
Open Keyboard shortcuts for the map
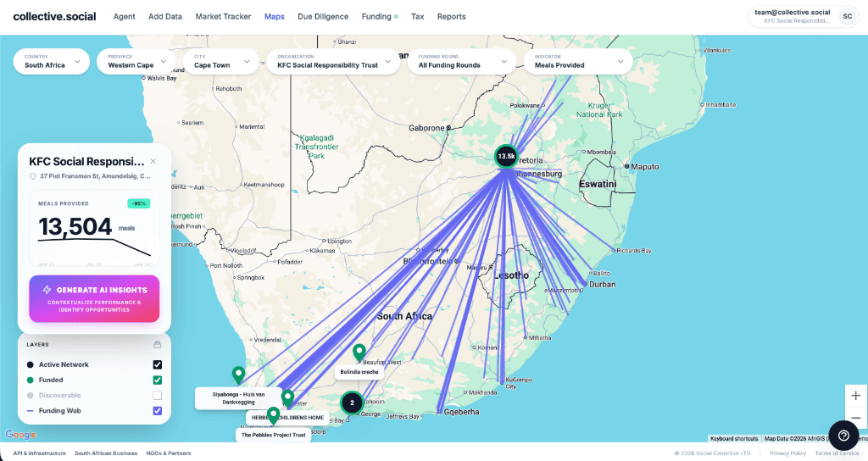click(734, 438)
